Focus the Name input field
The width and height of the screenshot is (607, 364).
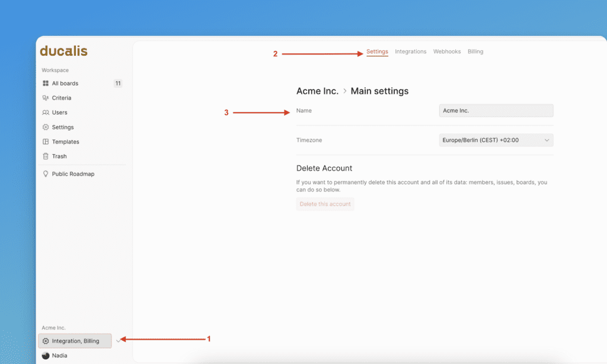(496, 111)
